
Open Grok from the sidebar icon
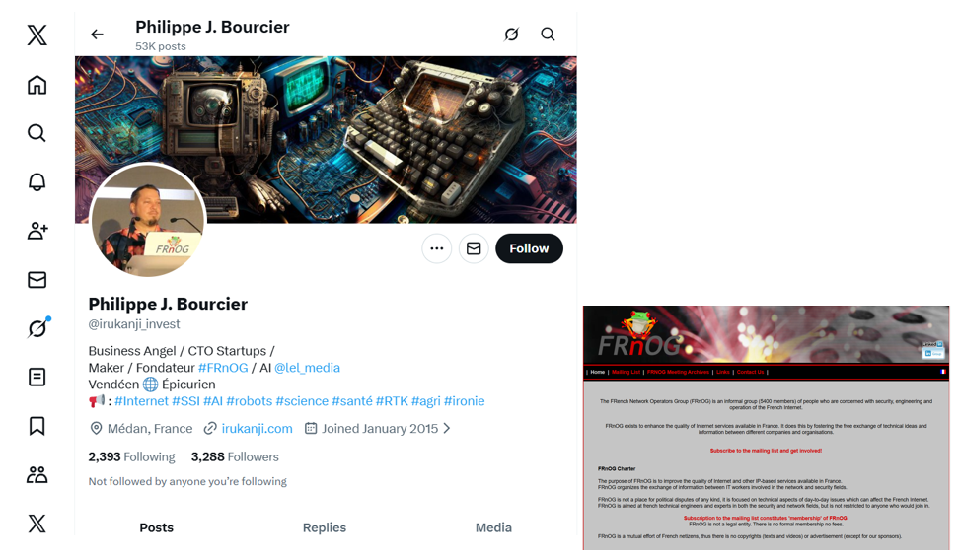click(37, 328)
